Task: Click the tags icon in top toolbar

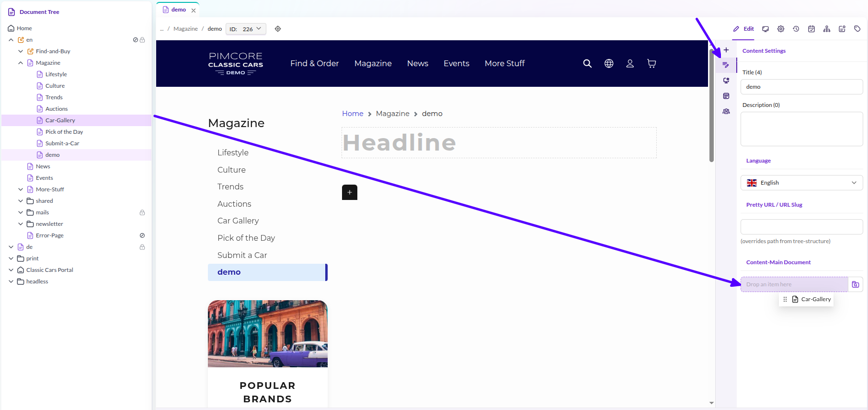Action: (857, 29)
